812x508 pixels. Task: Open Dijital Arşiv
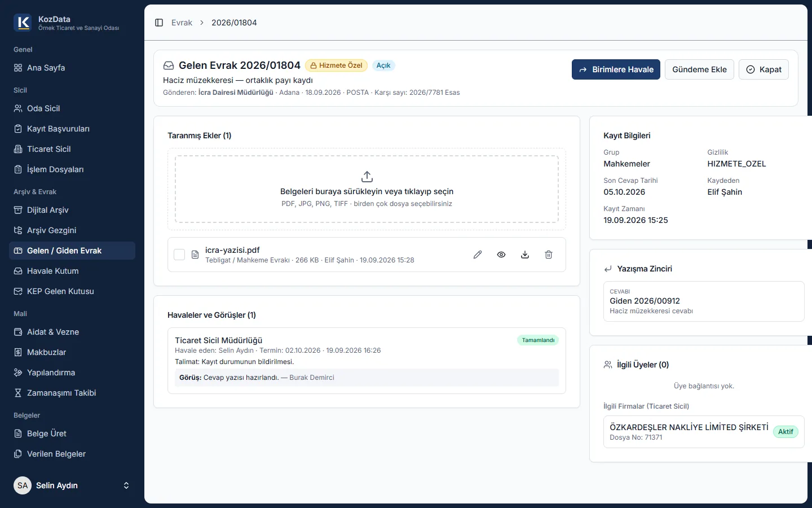click(x=72, y=210)
